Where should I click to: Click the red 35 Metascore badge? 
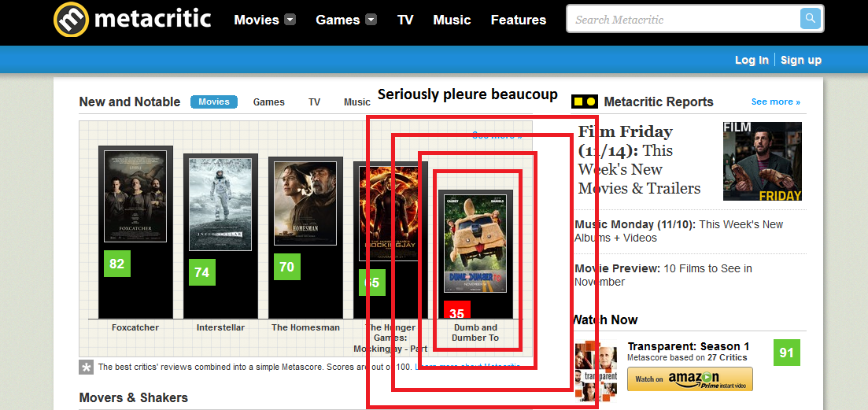point(457,310)
